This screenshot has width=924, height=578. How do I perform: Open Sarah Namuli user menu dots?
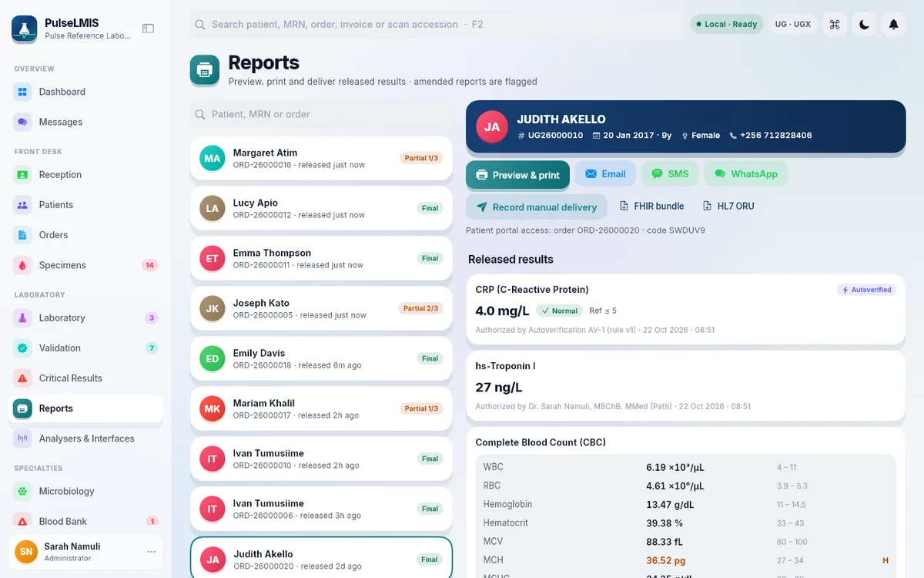pos(152,552)
